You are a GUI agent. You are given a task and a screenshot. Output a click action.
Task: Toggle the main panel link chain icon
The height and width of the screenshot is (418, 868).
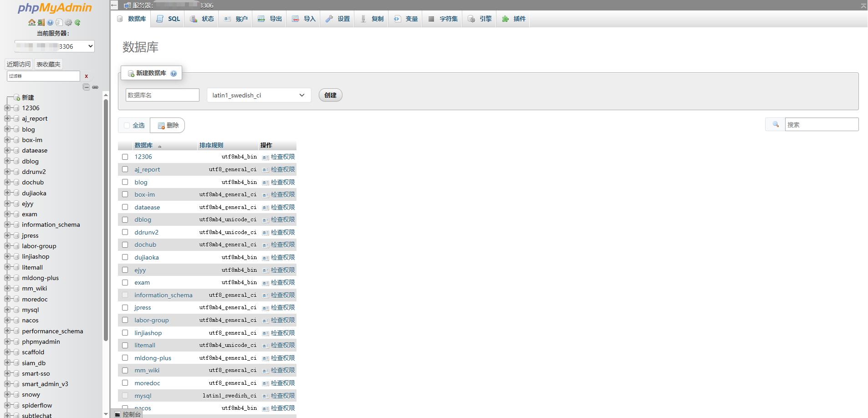[x=95, y=87]
